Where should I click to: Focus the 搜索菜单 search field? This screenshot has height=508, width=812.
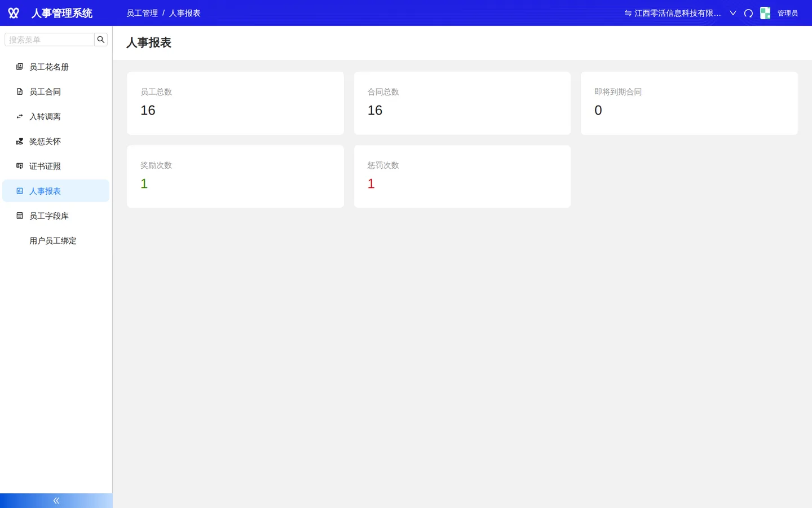pyautogui.click(x=50, y=40)
